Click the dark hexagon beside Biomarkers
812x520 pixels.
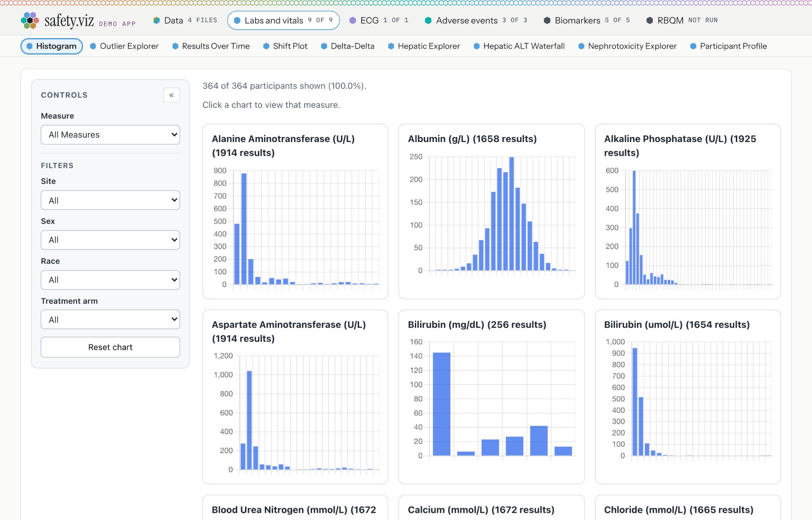[547, 20]
